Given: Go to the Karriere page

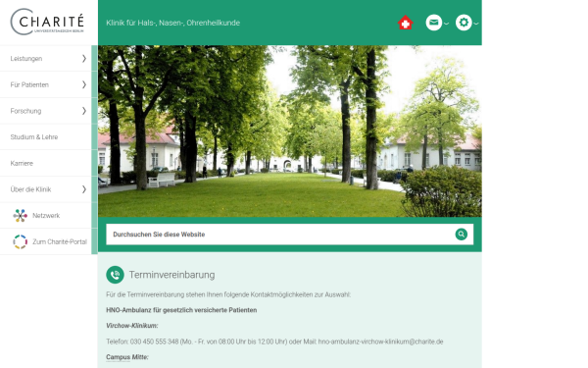Looking at the screenshot, I should 22,163.
